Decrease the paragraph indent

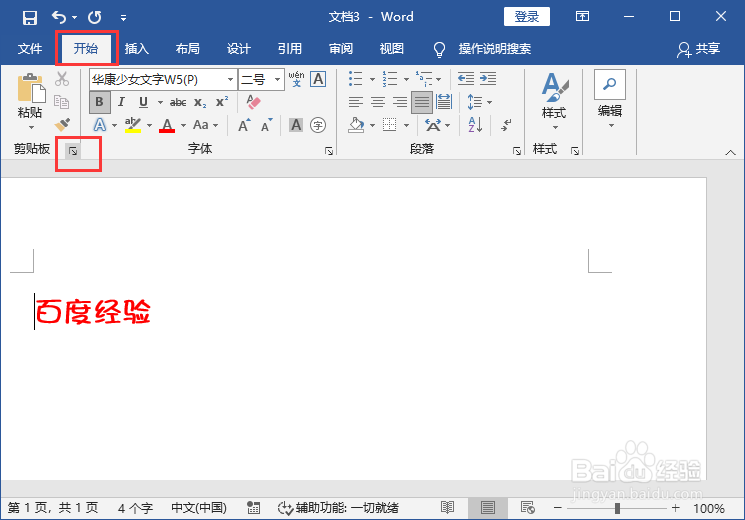tap(466, 79)
